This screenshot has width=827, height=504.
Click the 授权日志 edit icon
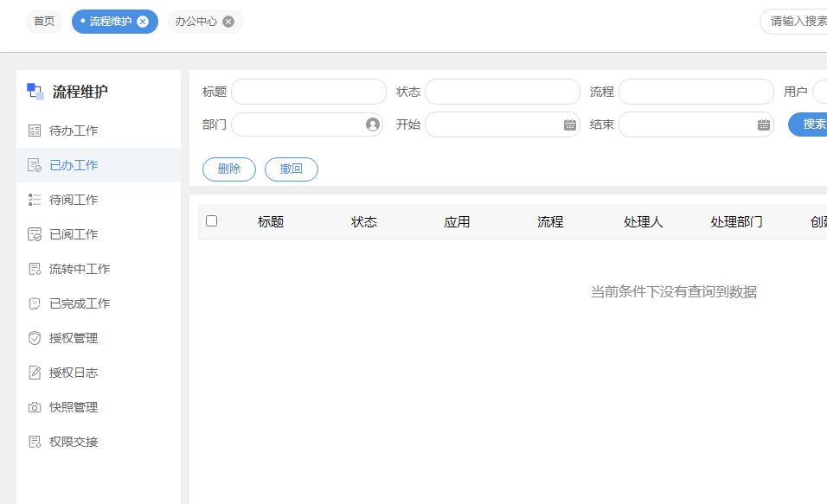click(x=35, y=373)
